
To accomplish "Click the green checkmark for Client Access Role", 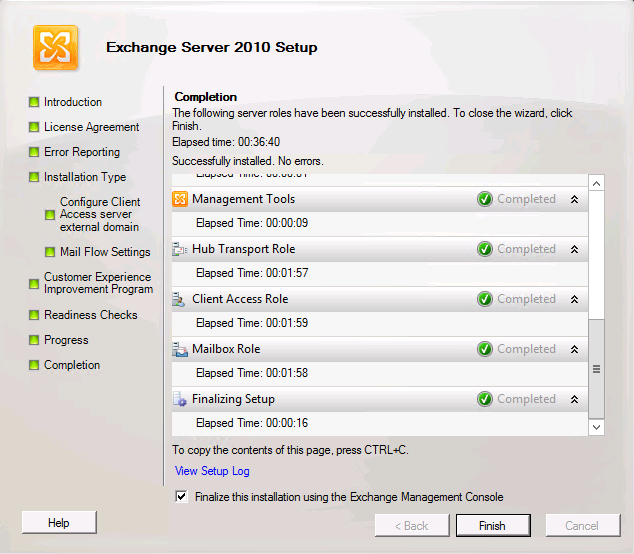I will (485, 299).
